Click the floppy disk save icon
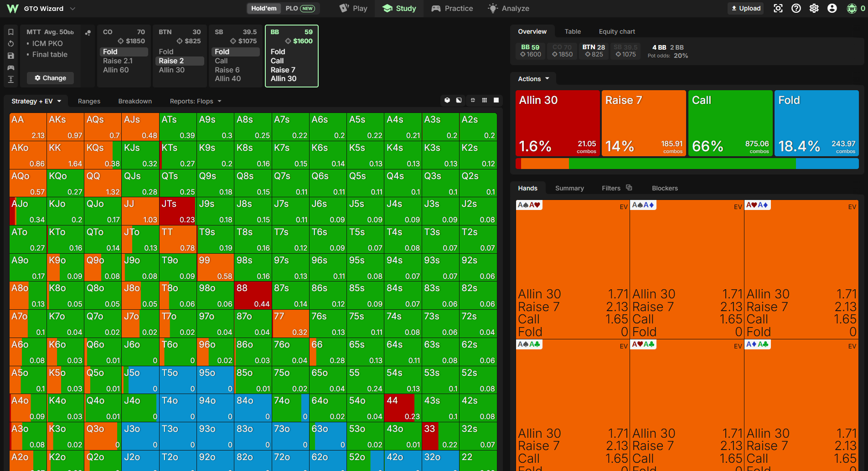This screenshot has width=868, height=471. tap(11, 56)
